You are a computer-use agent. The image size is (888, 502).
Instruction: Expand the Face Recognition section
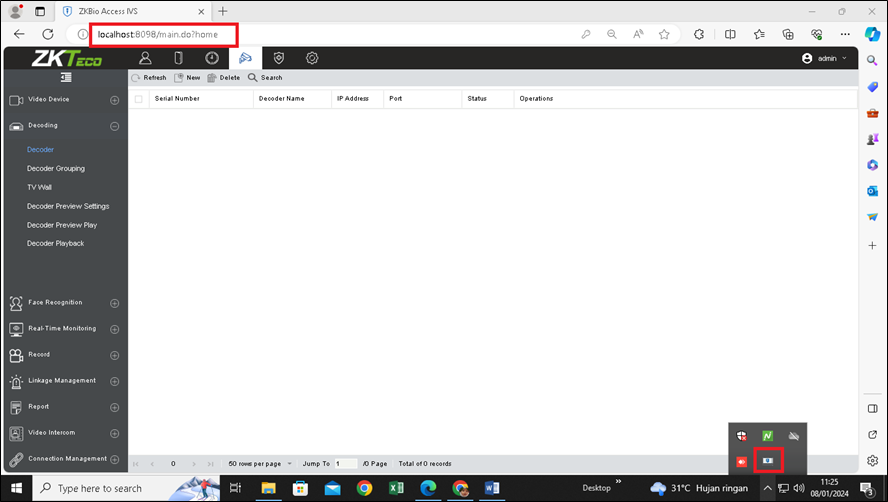(x=114, y=303)
